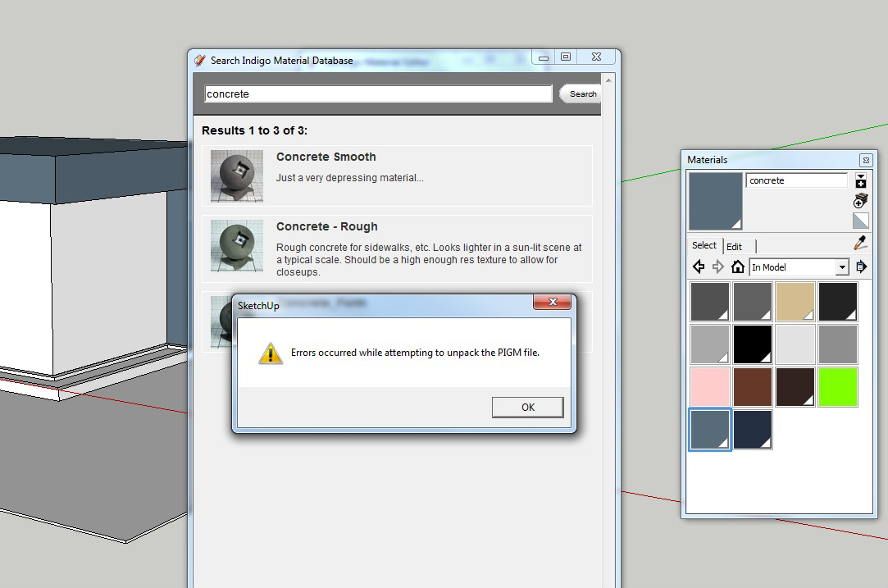The image size is (888, 588).
Task: Click the material name field containing concrete
Action: coord(795,180)
